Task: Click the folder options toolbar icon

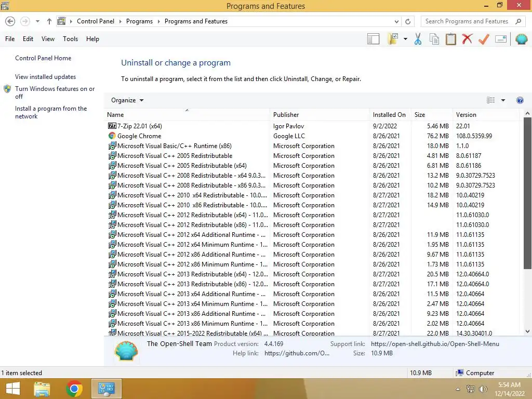Action: pos(393,39)
